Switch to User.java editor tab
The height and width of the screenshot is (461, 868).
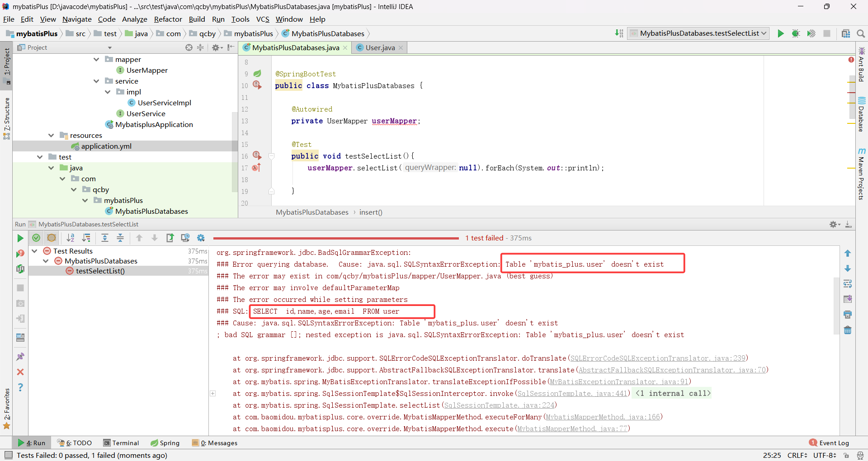pos(380,47)
